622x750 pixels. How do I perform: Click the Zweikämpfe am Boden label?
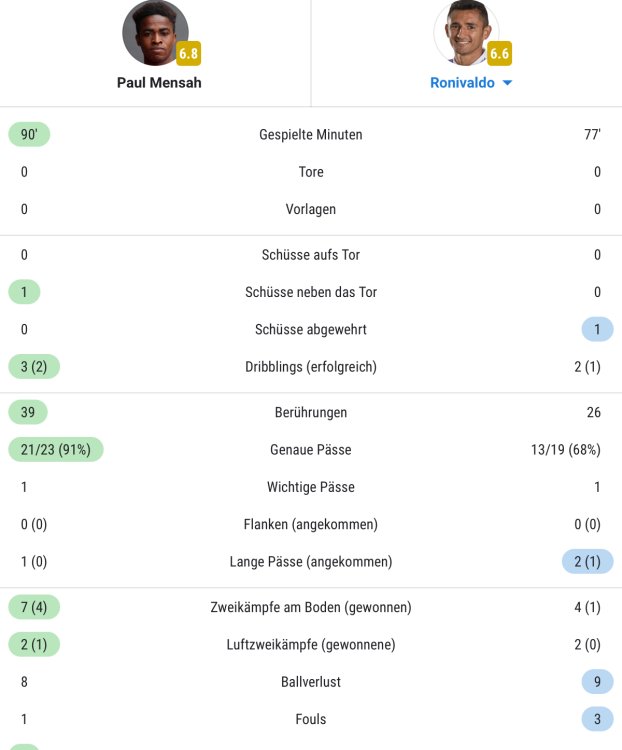click(311, 607)
